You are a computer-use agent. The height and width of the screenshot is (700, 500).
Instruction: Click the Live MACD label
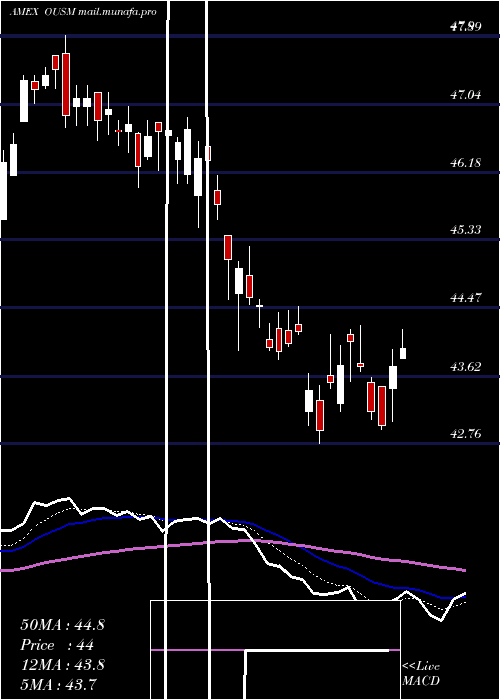point(421,674)
